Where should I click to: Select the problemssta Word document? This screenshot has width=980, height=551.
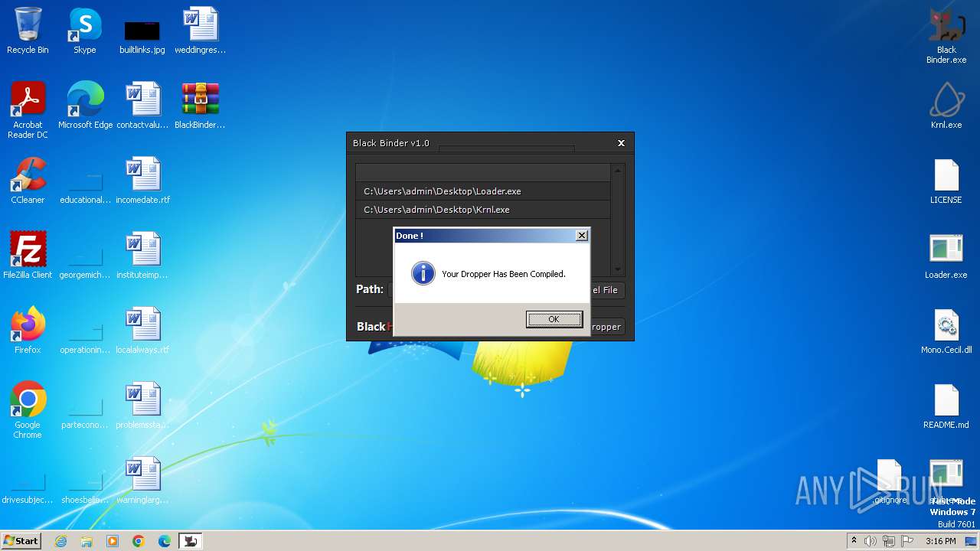(142, 406)
